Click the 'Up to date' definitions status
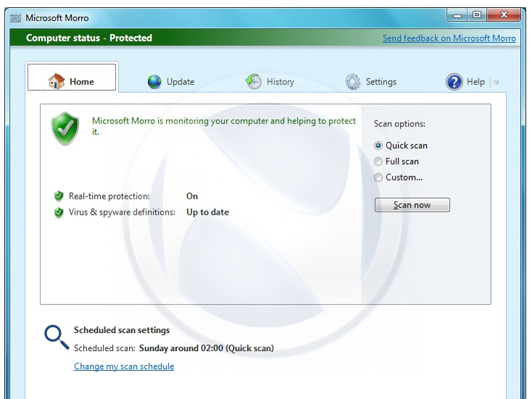The width and height of the screenshot is (532, 399). point(207,213)
